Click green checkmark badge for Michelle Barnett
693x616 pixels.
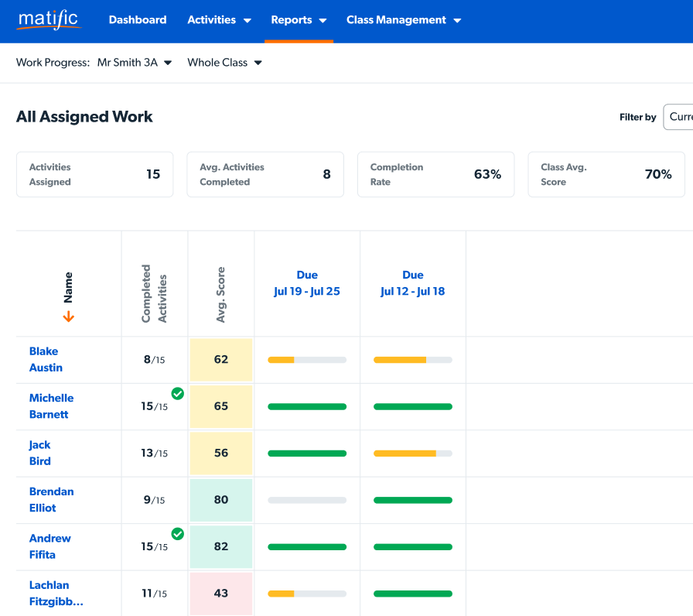click(x=177, y=394)
